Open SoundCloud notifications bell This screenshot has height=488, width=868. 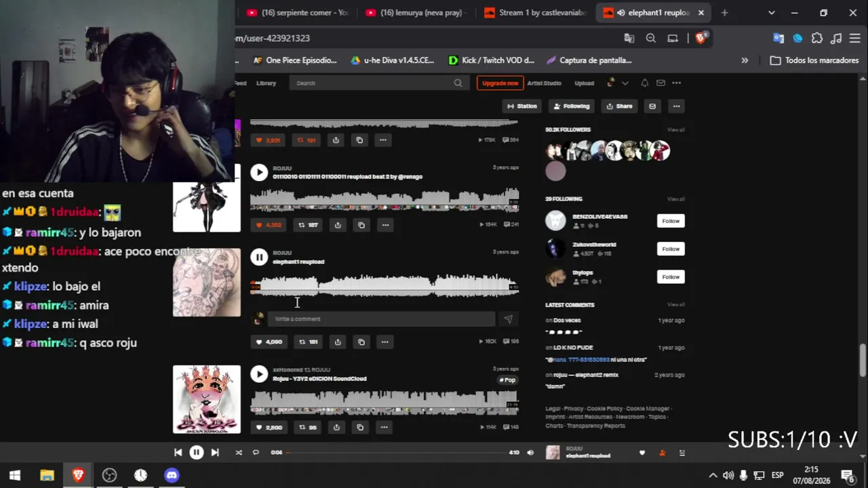[x=644, y=83]
